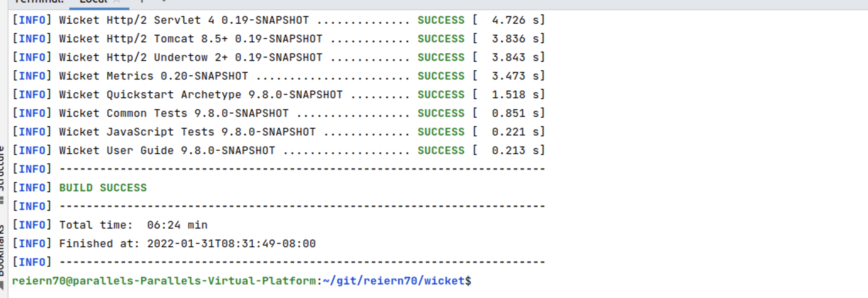The width and height of the screenshot is (868, 298).
Task: Click 'Wicket Quickstart Archetype 9.8.0-SNAPSHOT' text
Action: 201,94
